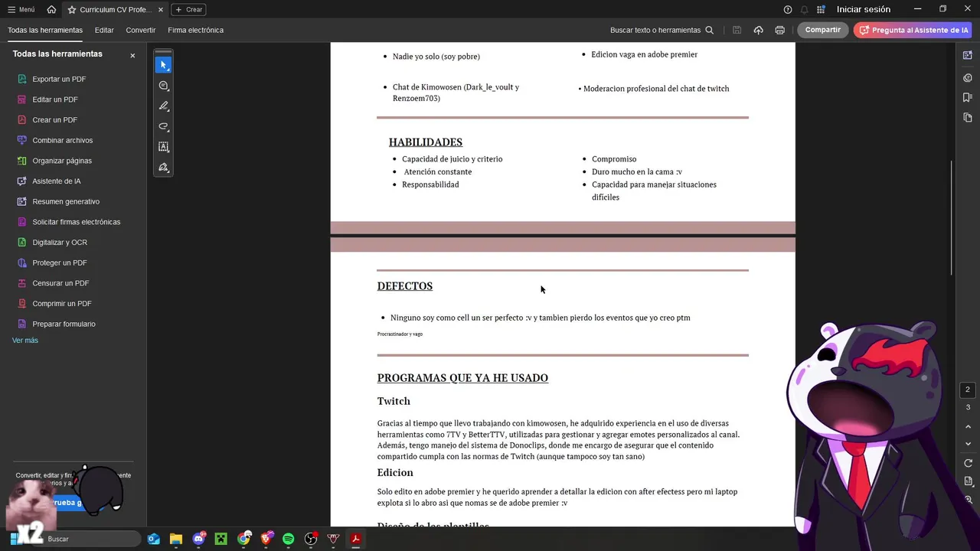Open the notifications bell
Screen dimensions: 980x551
click(804, 10)
